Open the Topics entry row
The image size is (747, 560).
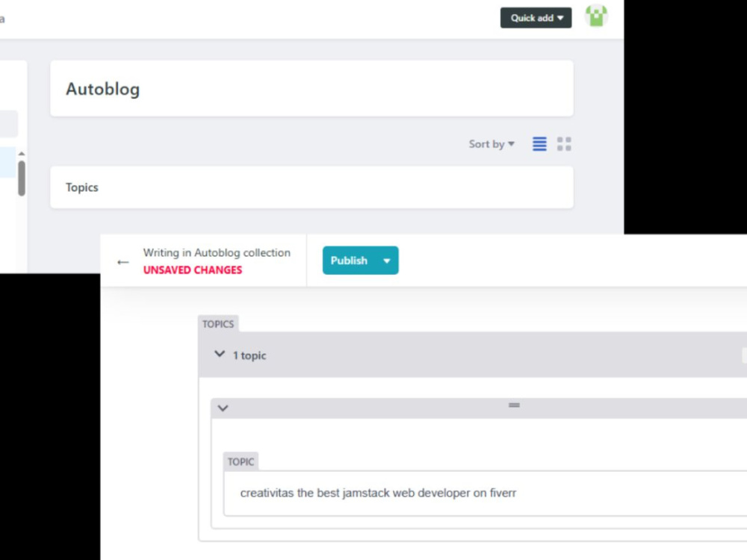[x=311, y=187]
